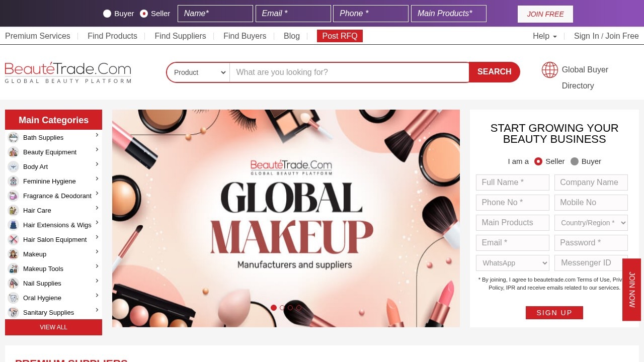Screen dimensions: 644x362
Task: Select Seller radio in top bar
Action: tap(144, 14)
